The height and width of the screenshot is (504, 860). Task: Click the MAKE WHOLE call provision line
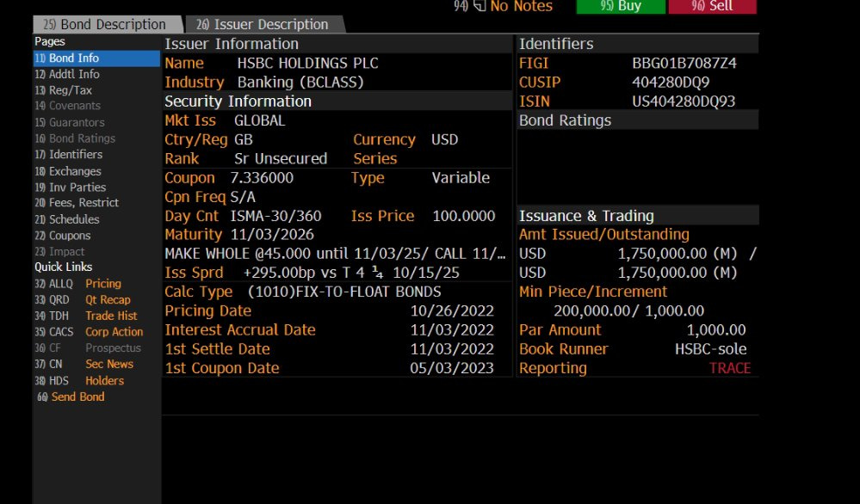tap(335, 255)
